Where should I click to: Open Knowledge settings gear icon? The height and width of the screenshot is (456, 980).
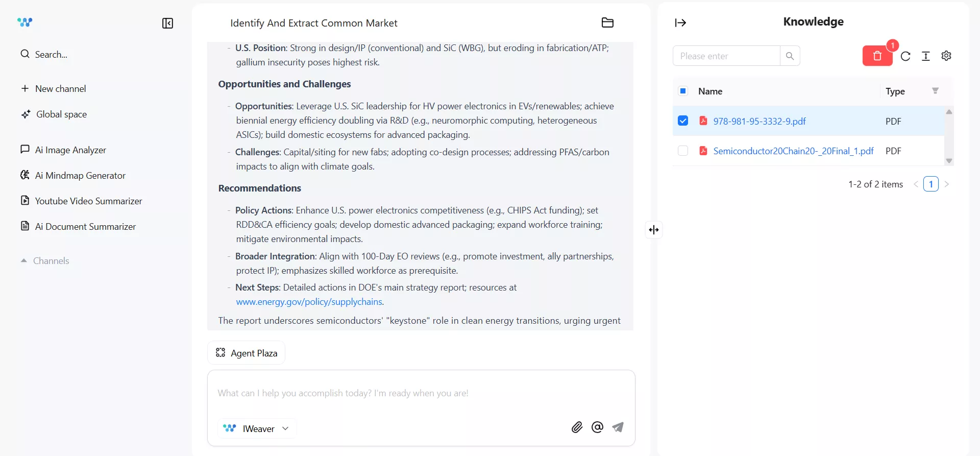946,56
